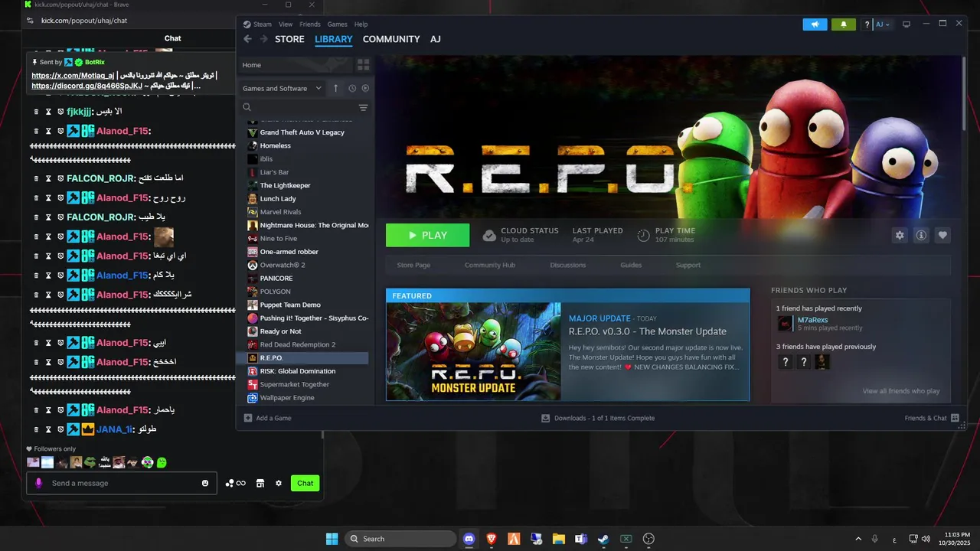Click Add a Game in Steam
Viewport: 980px width, 551px height.
267,418
